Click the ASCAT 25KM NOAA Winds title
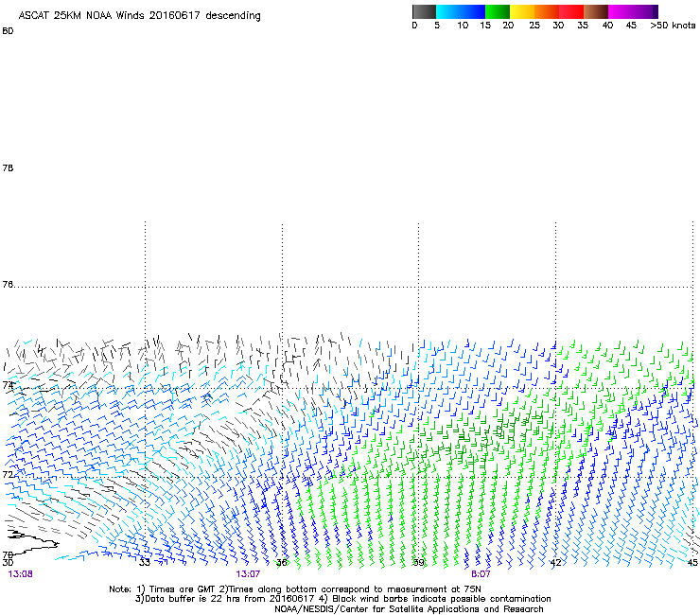Image resolution: width=700 pixels, height=615 pixels. pos(139,16)
